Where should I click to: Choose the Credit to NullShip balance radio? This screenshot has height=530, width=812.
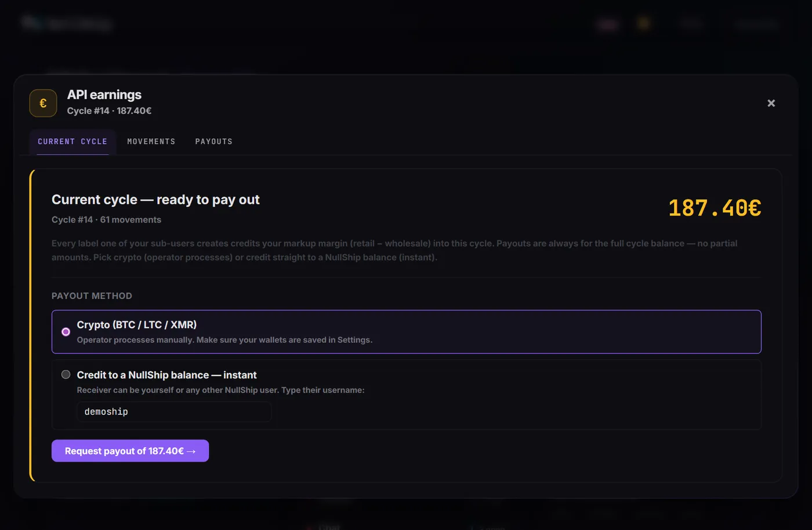coord(66,374)
